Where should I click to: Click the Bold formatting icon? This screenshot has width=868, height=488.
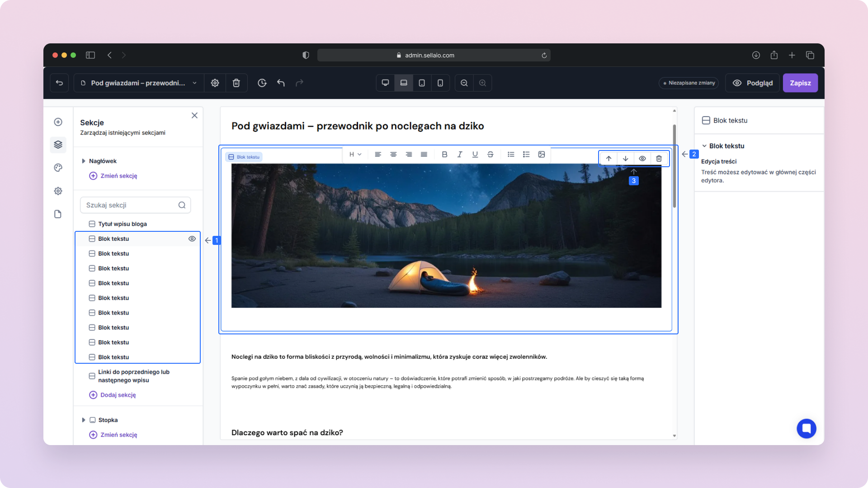click(444, 155)
